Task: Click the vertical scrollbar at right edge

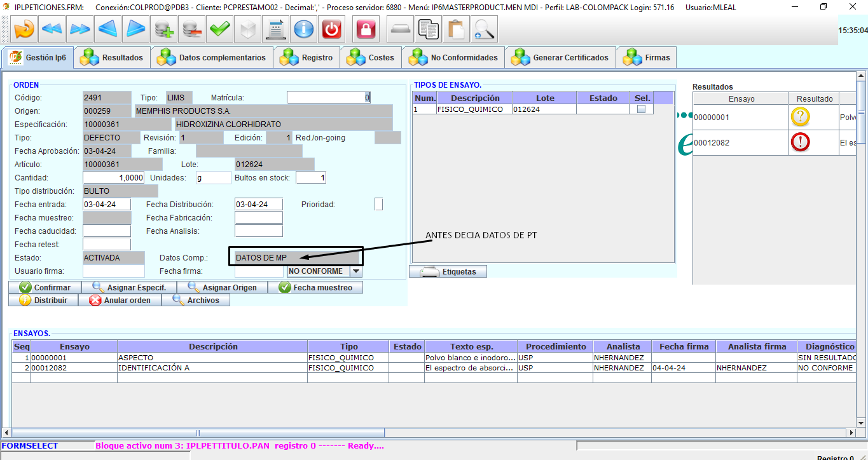Action: click(x=861, y=248)
